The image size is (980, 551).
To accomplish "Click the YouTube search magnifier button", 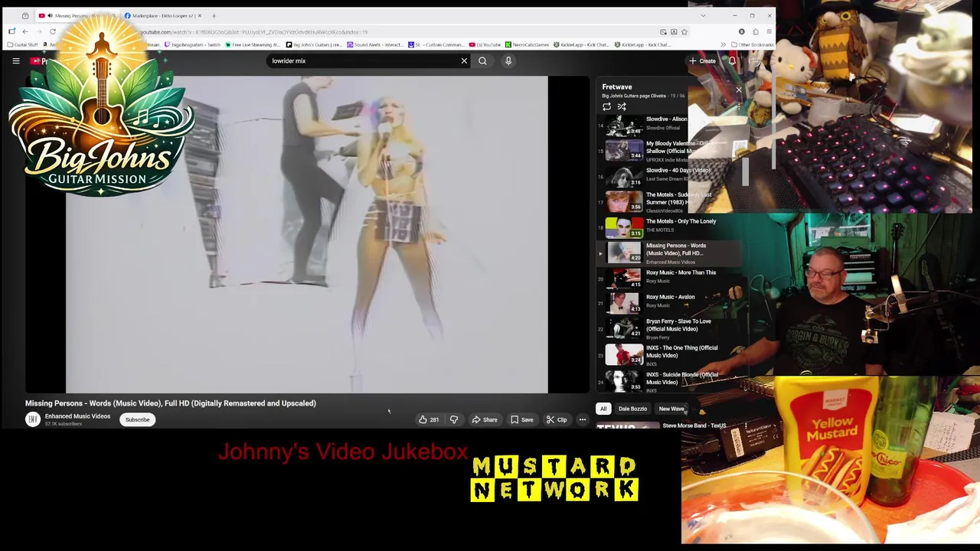I will 482,60.
